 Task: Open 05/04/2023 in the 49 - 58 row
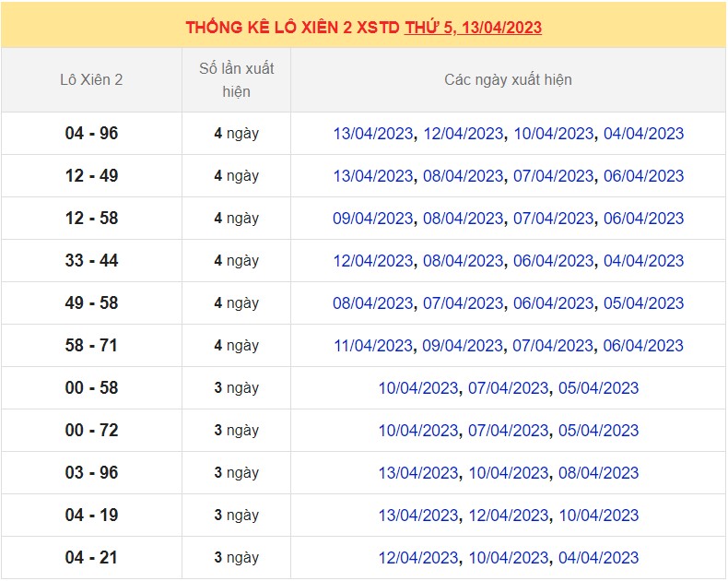[x=644, y=303]
